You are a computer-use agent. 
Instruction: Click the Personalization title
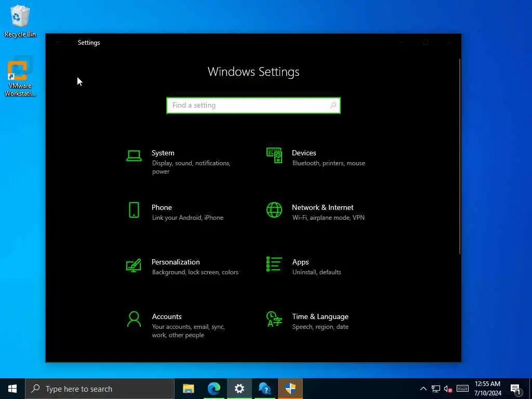coord(176,262)
